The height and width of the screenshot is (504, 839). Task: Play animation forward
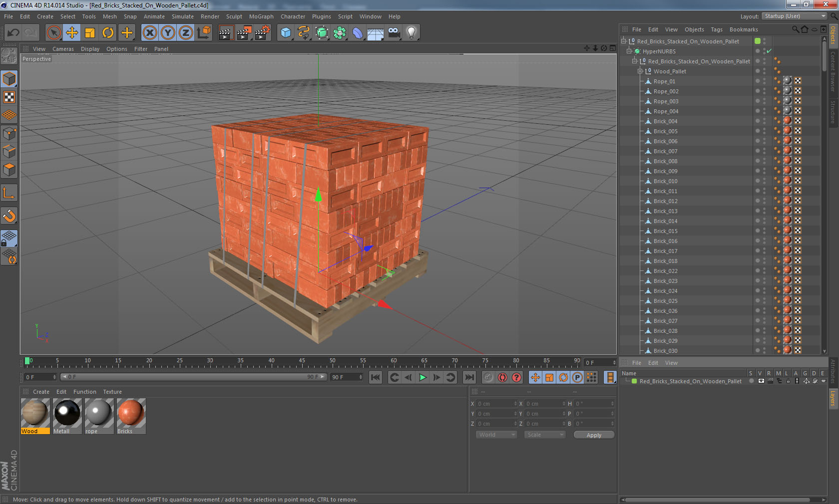tap(422, 377)
